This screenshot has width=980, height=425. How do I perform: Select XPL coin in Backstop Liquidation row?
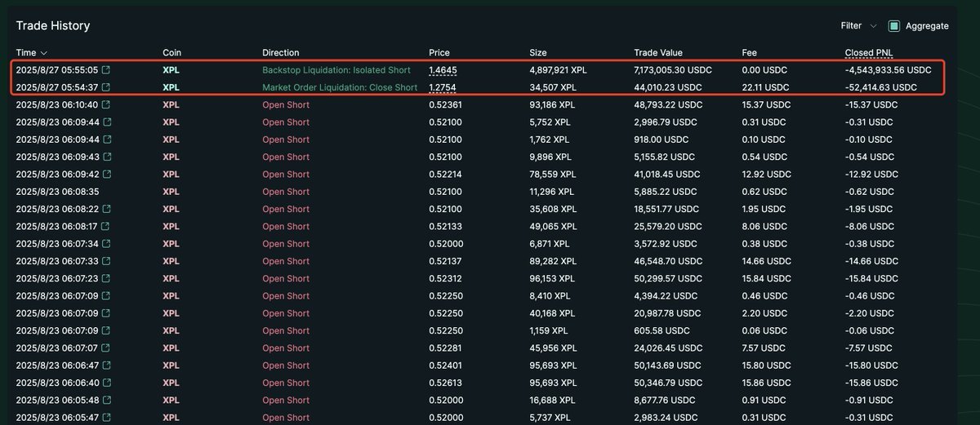(171, 70)
